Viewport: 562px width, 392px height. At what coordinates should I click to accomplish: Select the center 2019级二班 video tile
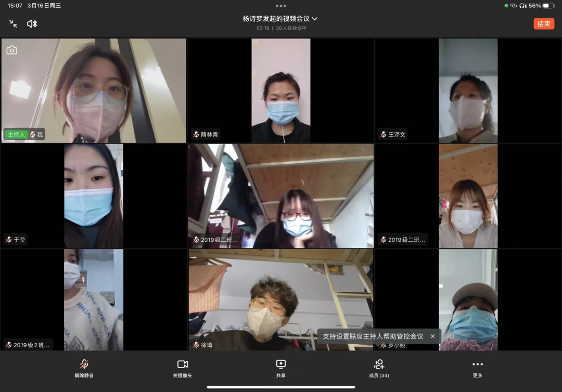pyautogui.click(x=281, y=196)
